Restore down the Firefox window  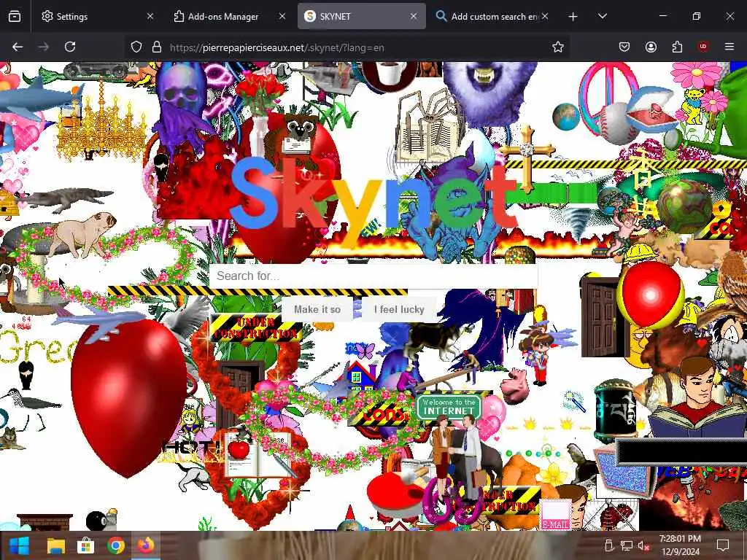(x=697, y=16)
